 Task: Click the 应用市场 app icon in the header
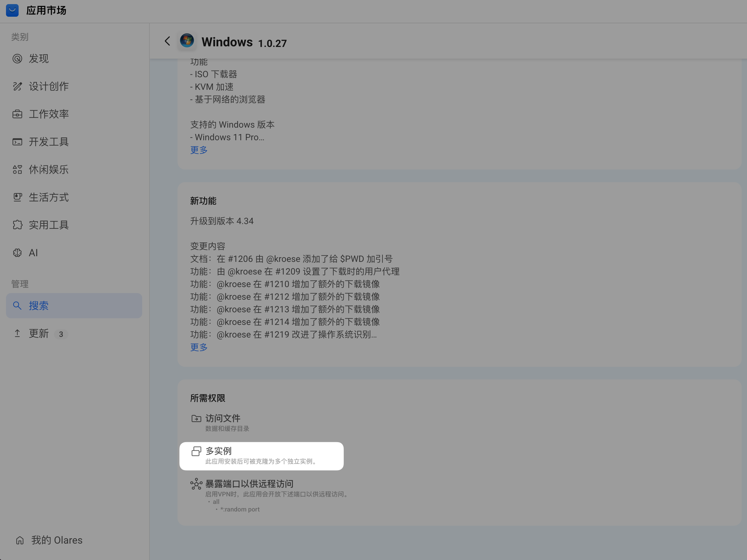click(12, 10)
